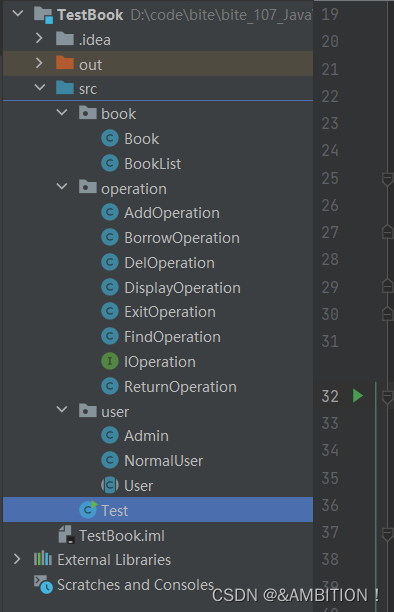This screenshot has height=612, width=394.
Task: Expand the .idea folder
Action: [x=39, y=38]
